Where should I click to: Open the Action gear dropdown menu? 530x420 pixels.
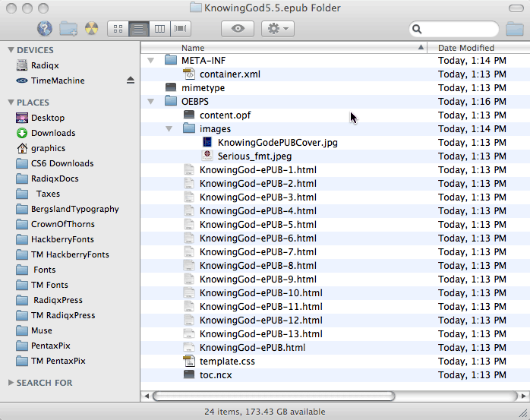[278, 29]
